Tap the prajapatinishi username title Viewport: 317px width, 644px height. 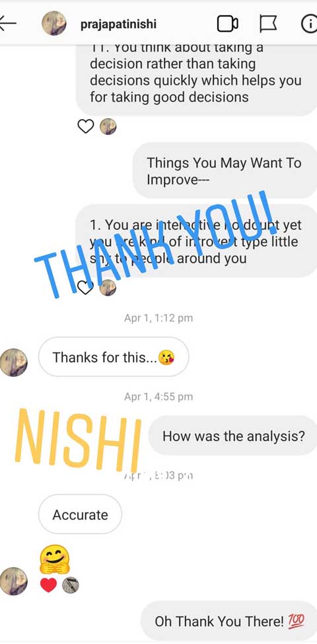tap(118, 24)
